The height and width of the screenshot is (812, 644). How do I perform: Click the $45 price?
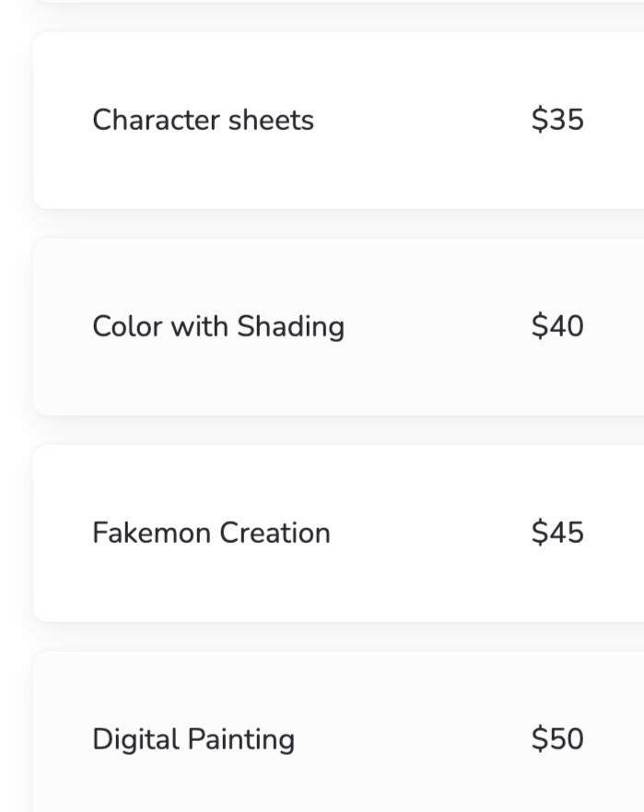(x=557, y=533)
